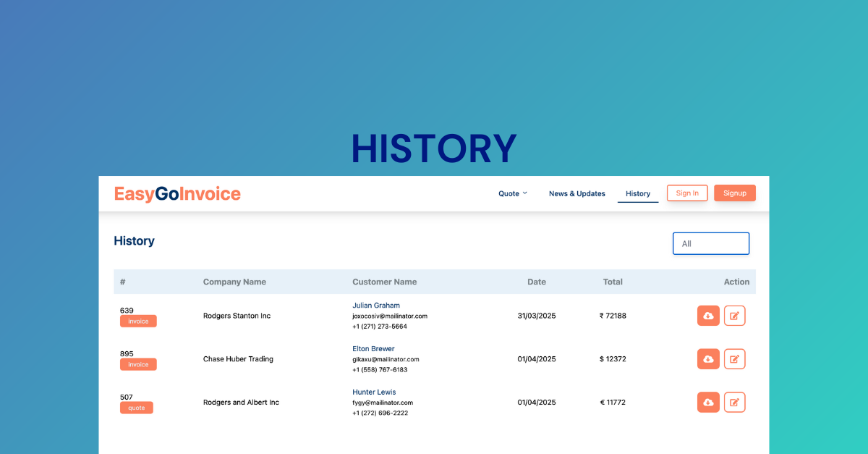
Task: Open customer Julian Graham link
Action: tap(375, 306)
